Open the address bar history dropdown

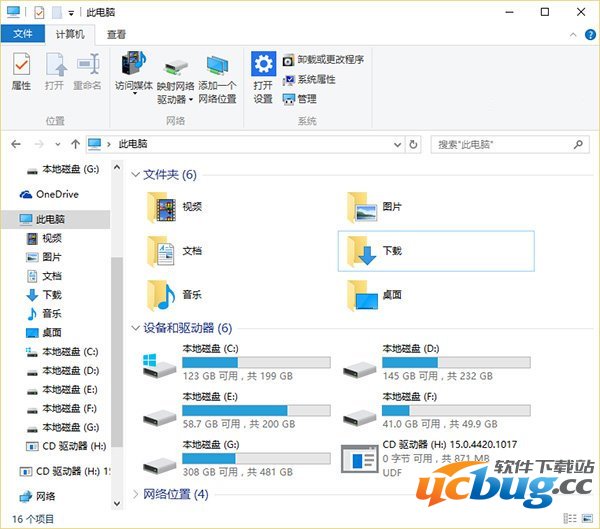click(396, 144)
